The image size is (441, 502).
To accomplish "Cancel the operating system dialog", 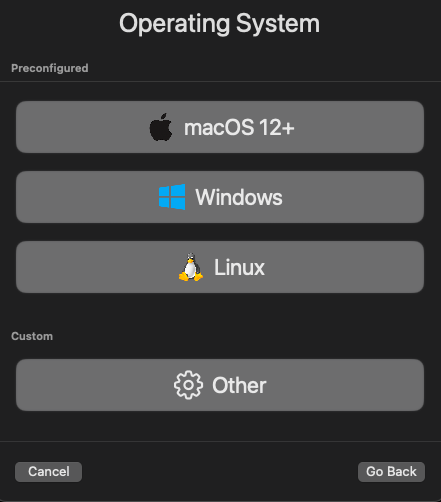I will pyautogui.click(x=48, y=472).
